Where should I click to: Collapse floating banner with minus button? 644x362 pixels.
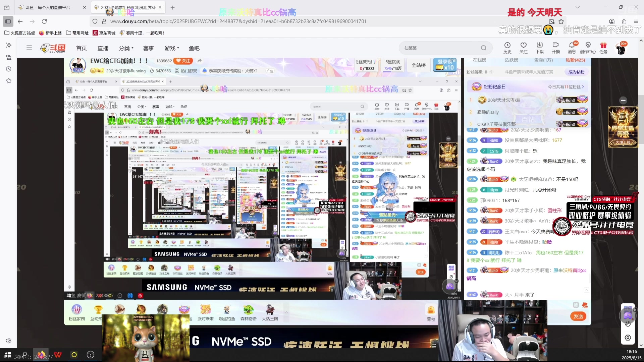(623, 100)
